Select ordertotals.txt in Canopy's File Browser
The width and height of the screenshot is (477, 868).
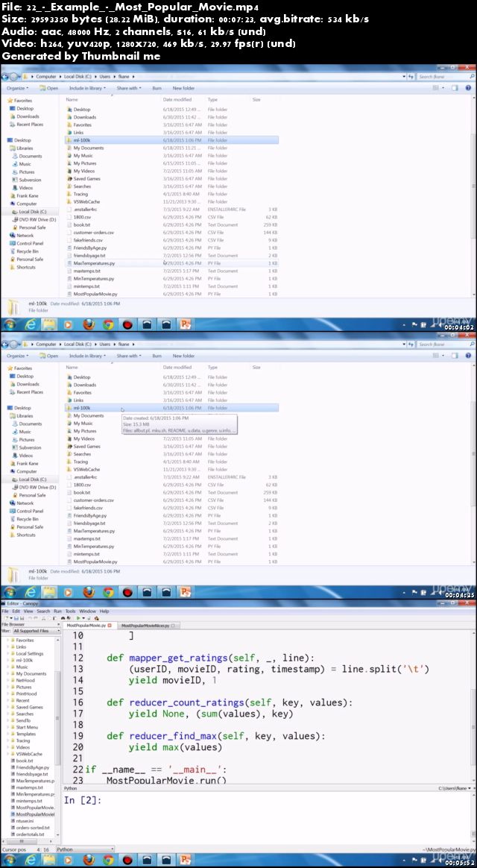click(x=30, y=834)
